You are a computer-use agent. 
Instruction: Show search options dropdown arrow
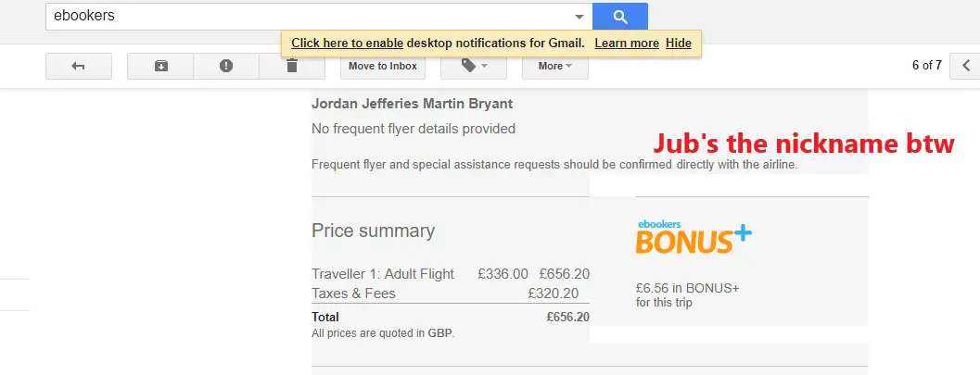[x=579, y=17]
